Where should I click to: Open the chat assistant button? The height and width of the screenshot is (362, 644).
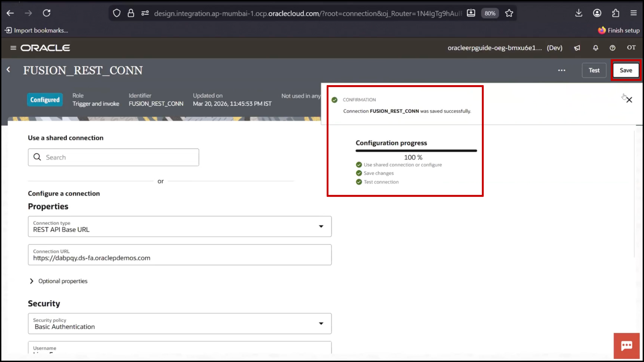[x=627, y=346]
